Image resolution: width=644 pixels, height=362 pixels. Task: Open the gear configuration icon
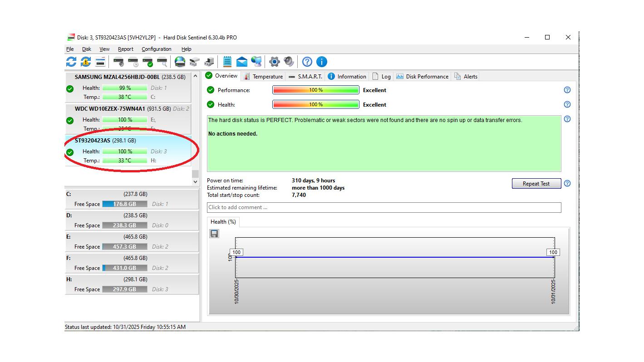pyautogui.click(x=274, y=62)
